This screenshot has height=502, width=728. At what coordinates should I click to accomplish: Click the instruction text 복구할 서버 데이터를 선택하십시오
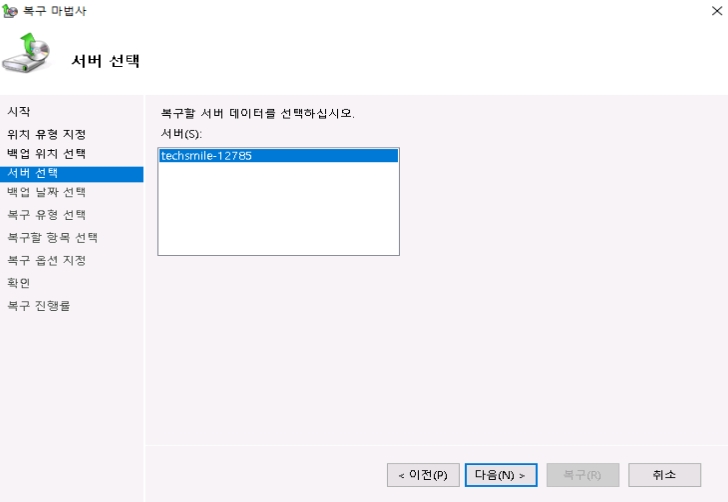coord(257,113)
